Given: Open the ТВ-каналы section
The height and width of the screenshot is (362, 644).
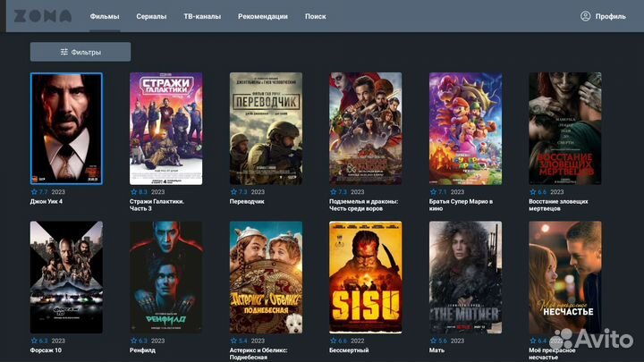Looking at the screenshot, I should point(202,16).
